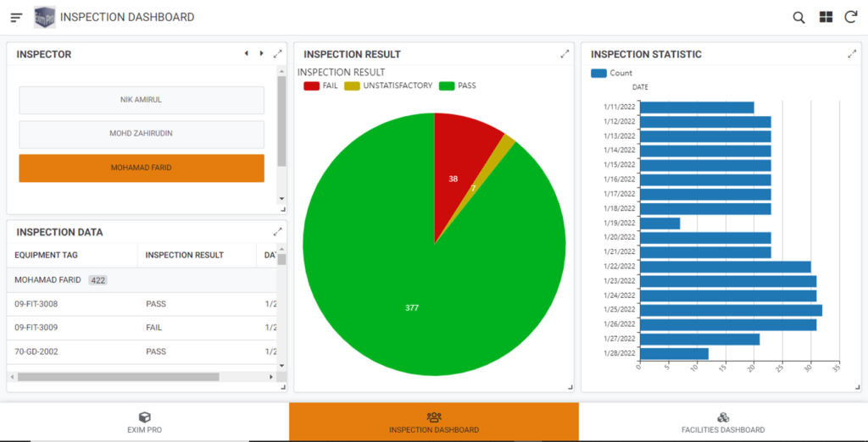868x442 pixels.
Task: Select inspector NIK AMIRUL
Action: (x=142, y=100)
